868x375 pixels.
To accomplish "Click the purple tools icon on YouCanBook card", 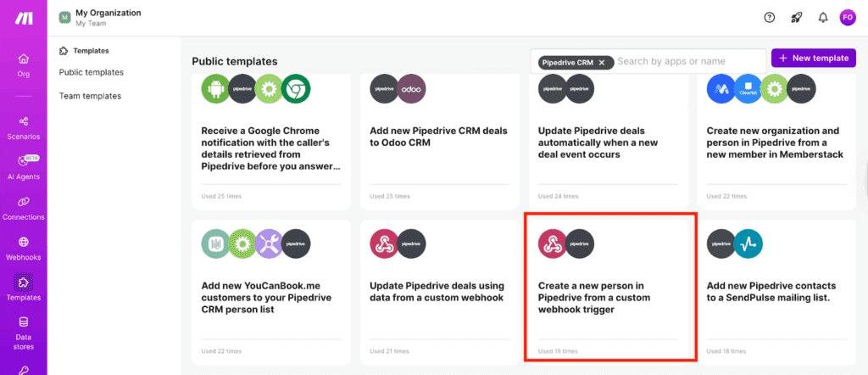I will pos(269,243).
